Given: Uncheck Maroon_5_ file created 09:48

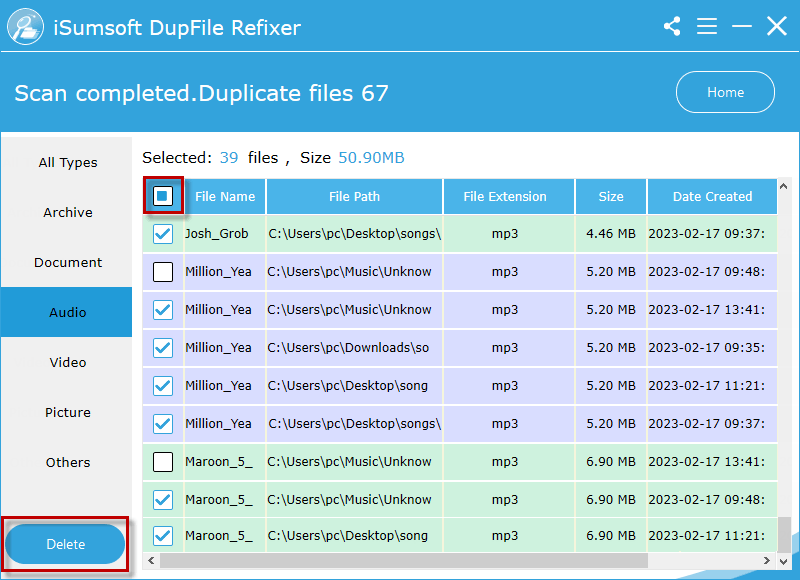Looking at the screenshot, I should (x=163, y=500).
